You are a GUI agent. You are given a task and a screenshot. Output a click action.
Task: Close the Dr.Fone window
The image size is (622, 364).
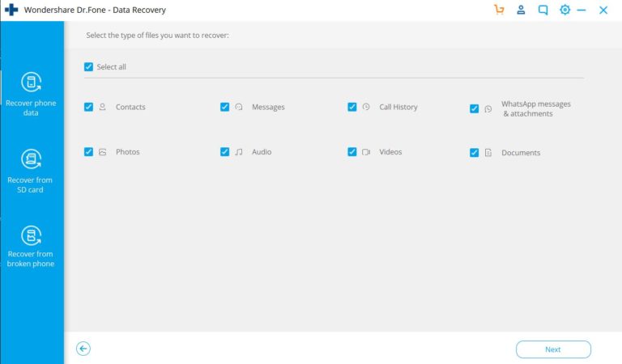point(603,10)
